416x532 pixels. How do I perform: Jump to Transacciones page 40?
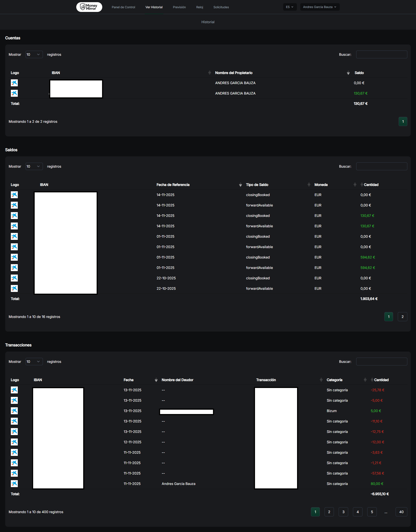401,512
